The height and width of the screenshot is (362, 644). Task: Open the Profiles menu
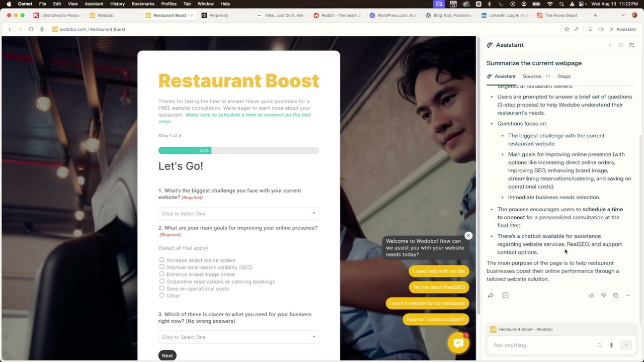coord(169,4)
